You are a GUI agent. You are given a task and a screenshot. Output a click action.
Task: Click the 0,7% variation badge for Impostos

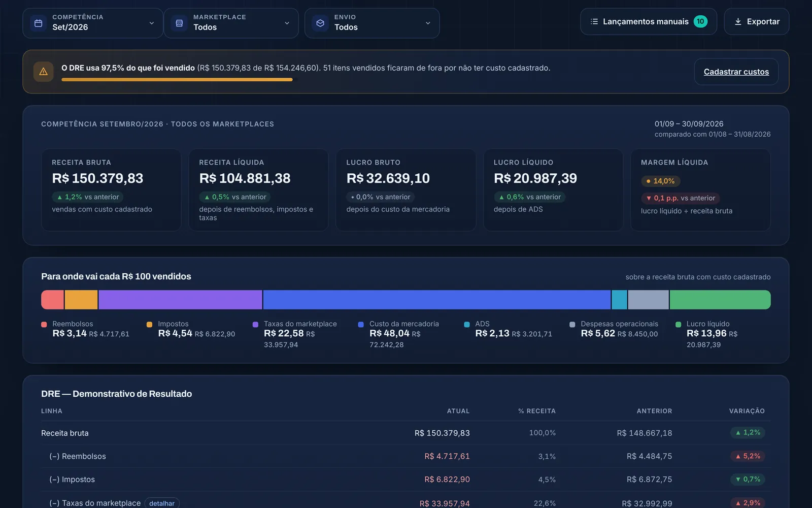click(748, 479)
